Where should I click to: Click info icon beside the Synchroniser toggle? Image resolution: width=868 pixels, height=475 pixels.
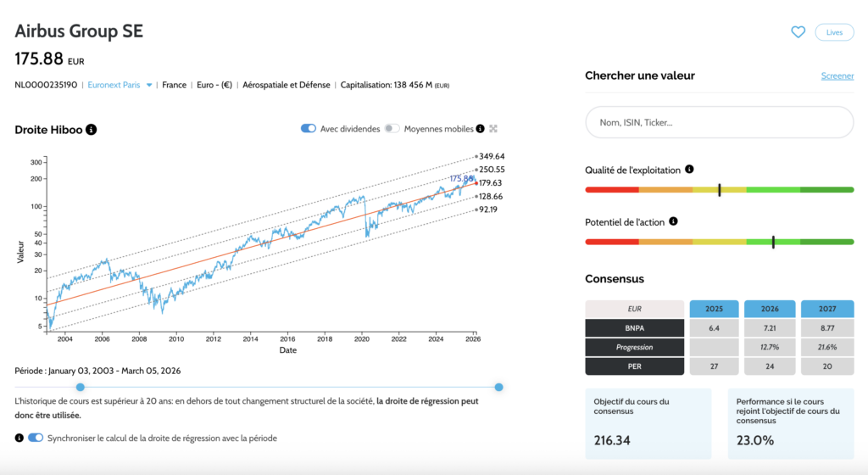(19, 438)
